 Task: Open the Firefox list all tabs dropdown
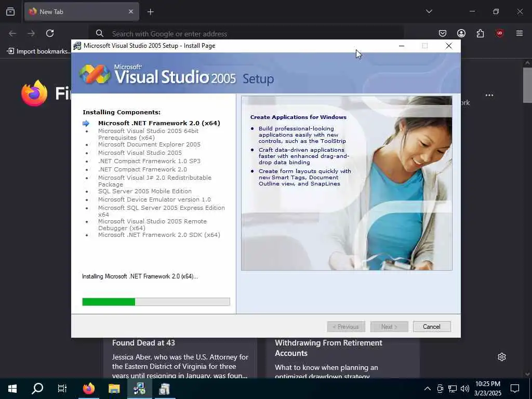tap(429, 11)
